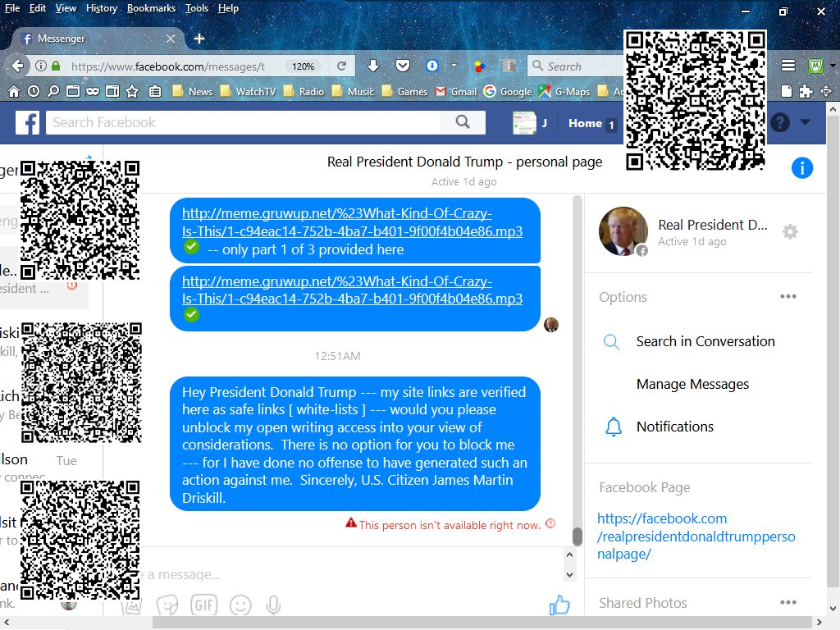The width and height of the screenshot is (840, 630).
Task: Open the downloads arrow icon
Action: tap(373, 66)
